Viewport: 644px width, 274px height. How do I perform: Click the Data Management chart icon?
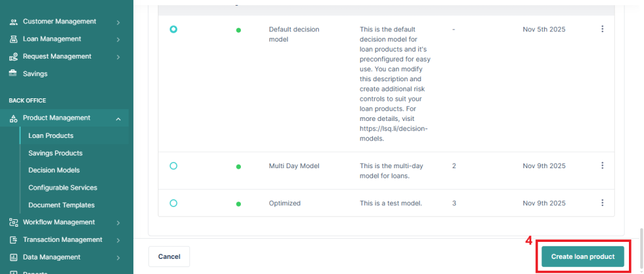pos(13,257)
